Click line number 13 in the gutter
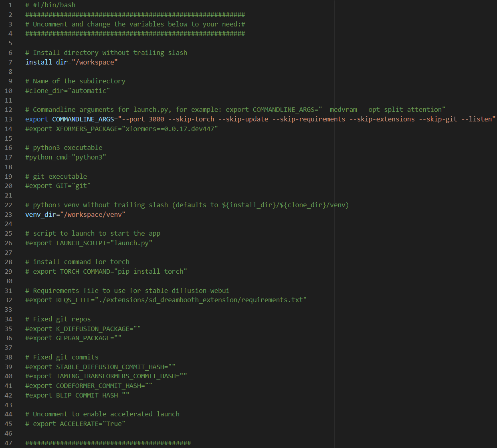 (8, 119)
